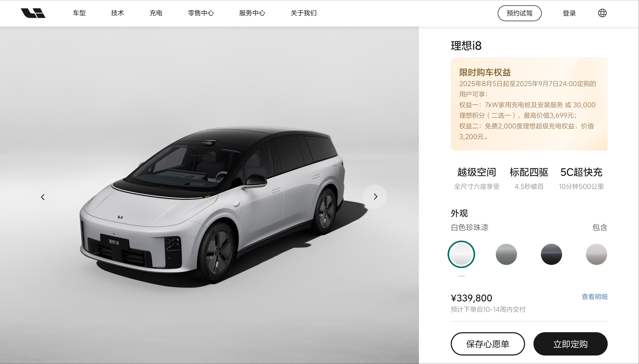Click the 立即定购 button
Viewport: 639px width, 364px height.
[570, 344]
